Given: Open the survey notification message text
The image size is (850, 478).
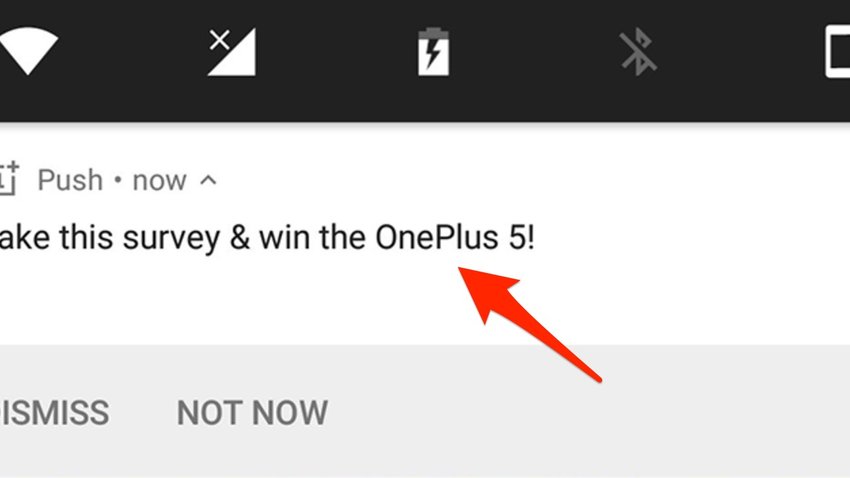Looking at the screenshot, I should tap(267, 238).
